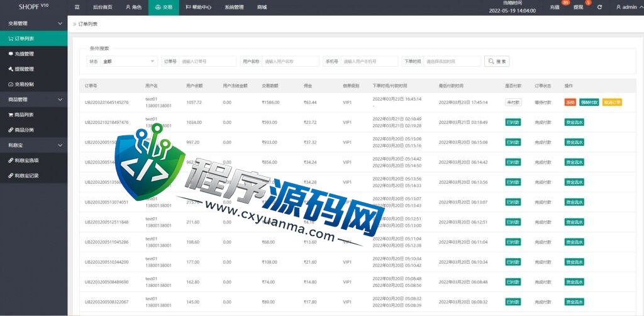Click the refresh icon in top bar

tap(599, 7)
